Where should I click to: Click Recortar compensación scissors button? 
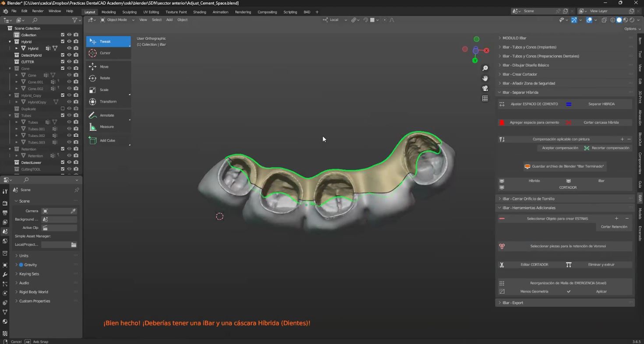coord(607,148)
